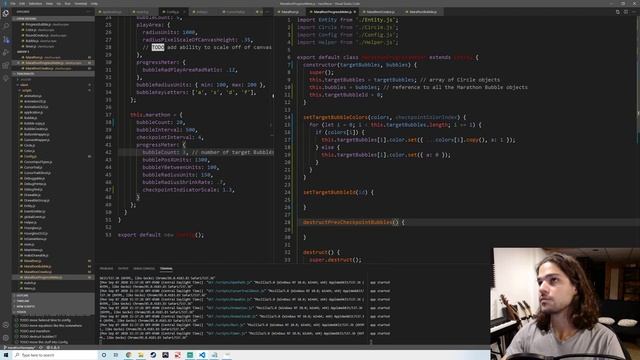
Task: Click the Windows taskbar search box
Action: click(55, 355)
